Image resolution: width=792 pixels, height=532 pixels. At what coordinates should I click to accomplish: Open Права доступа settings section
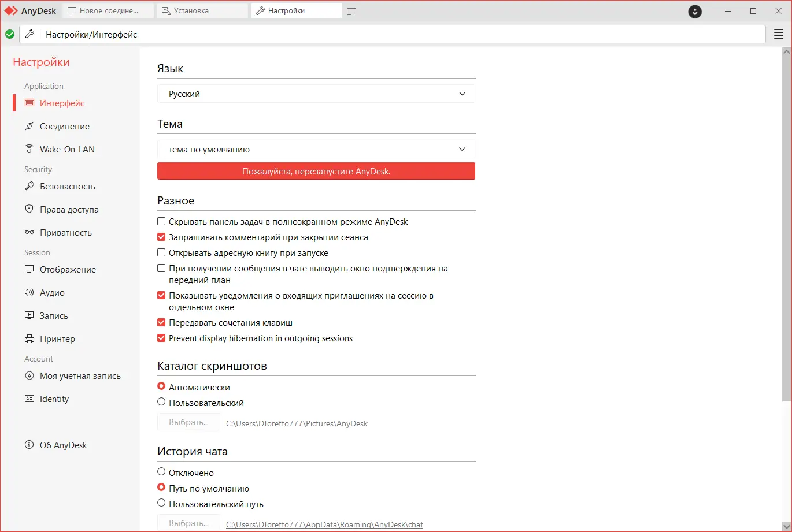point(69,210)
